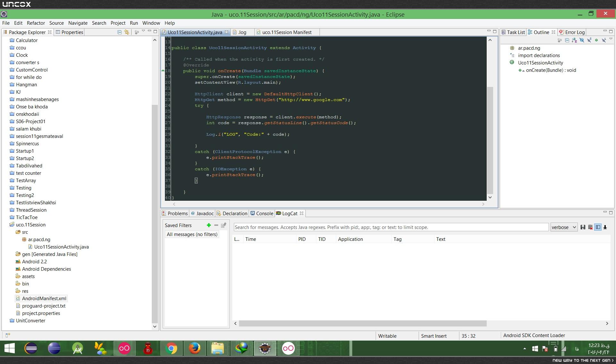Screen dimensions: 616x364
Task: Toggle LogCat scroll lock down-arrow icon
Action: tap(605, 227)
